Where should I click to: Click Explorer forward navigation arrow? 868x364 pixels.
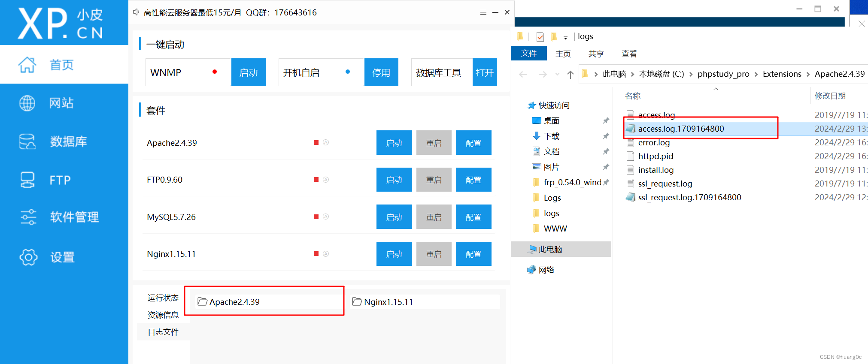543,74
